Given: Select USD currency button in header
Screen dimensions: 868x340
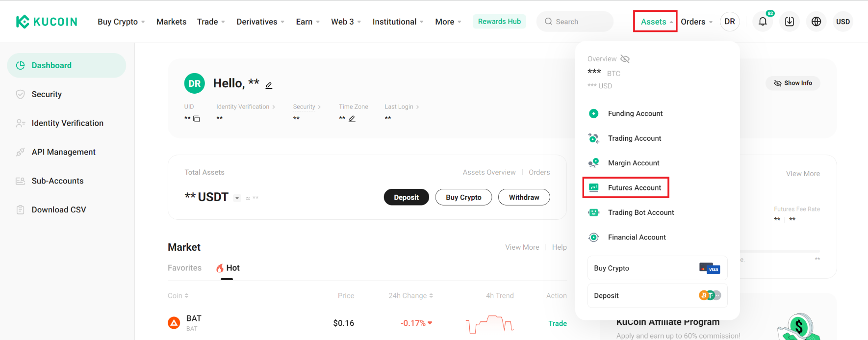Looking at the screenshot, I should pyautogui.click(x=843, y=22).
